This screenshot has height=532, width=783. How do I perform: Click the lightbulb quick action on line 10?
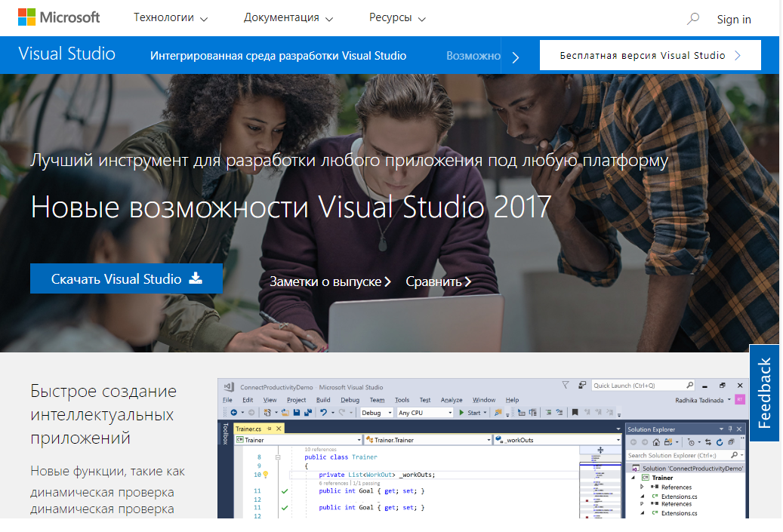click(x=266, y=475)
